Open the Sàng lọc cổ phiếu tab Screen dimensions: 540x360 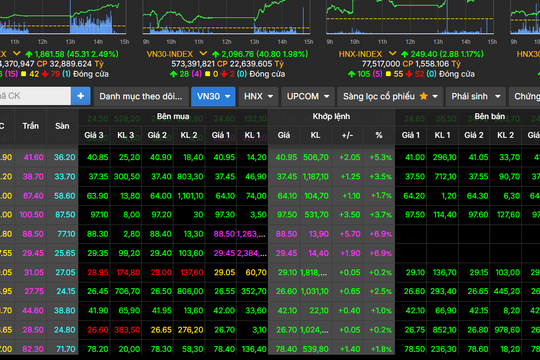coord(390,96)
